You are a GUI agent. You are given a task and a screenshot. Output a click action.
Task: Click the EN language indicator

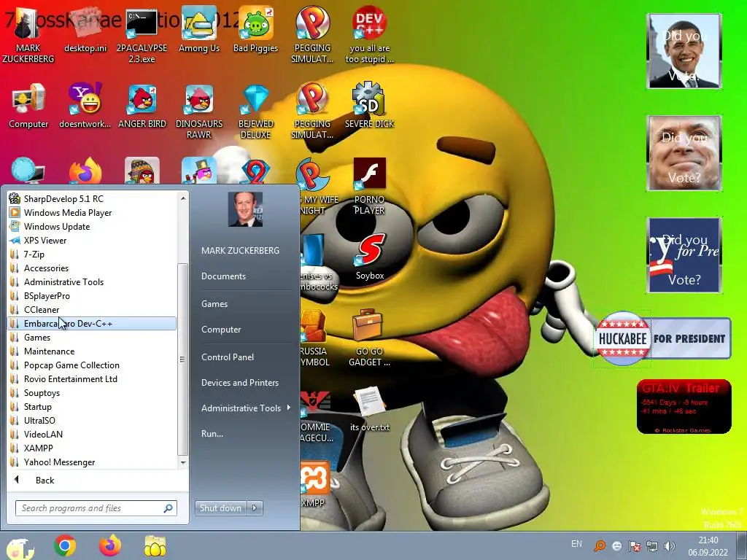576,544
